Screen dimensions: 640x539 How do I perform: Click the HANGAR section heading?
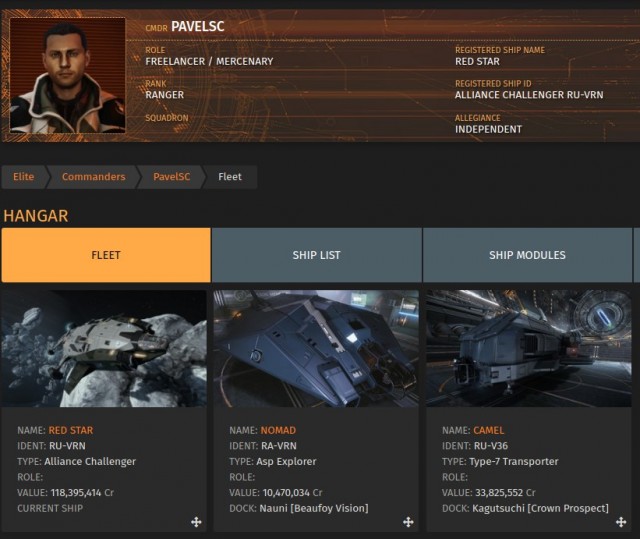(x=36, y=216)
